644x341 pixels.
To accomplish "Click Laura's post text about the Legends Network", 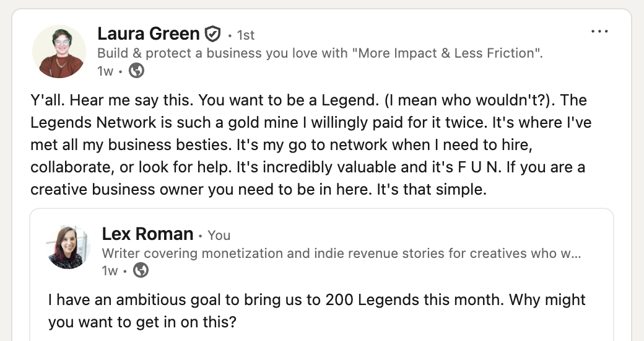I will (x=310, y=144).
